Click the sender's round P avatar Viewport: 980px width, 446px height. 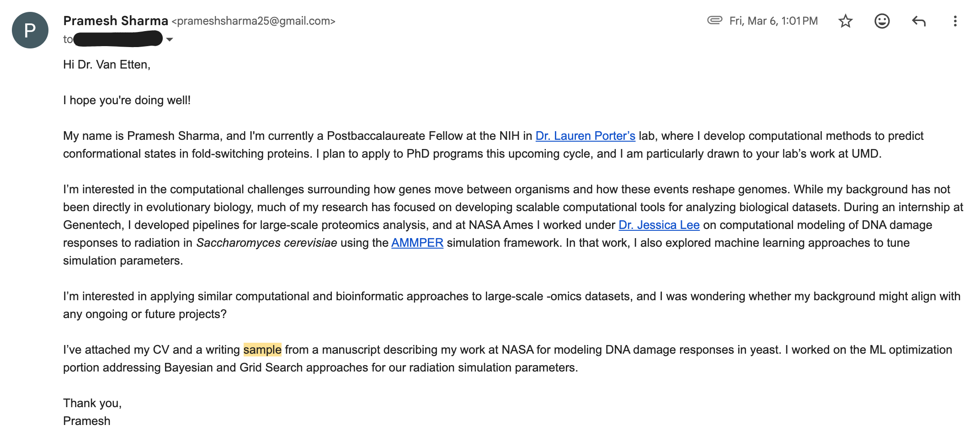pyautogui.click(x=30, y=30)
